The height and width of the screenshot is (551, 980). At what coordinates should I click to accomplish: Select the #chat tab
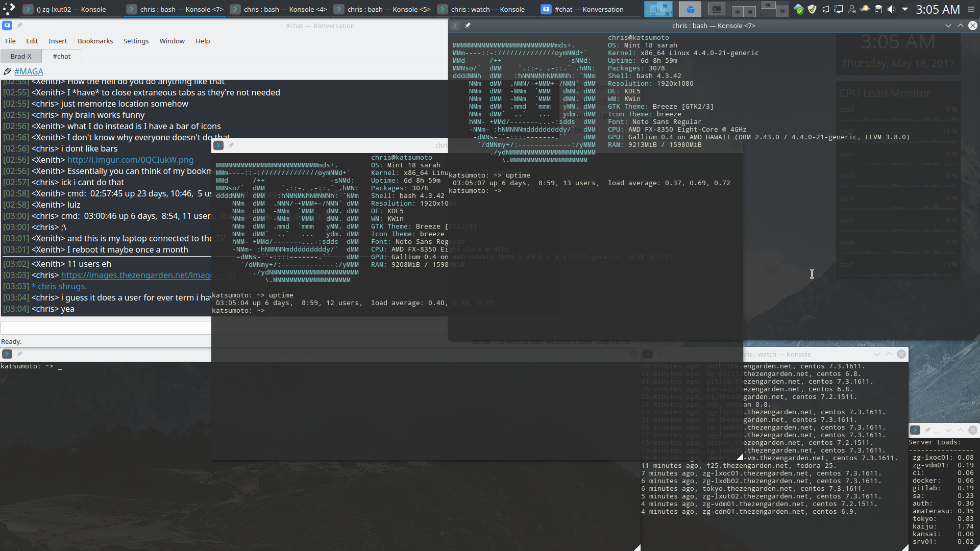pos(62,56)
